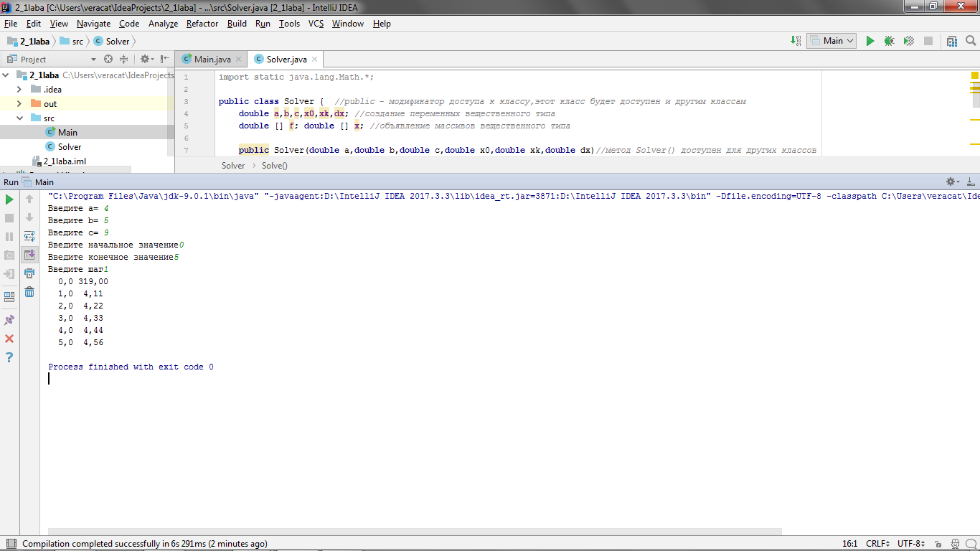
Task: Click scroll from source target icon
Action: coord(108,59)
